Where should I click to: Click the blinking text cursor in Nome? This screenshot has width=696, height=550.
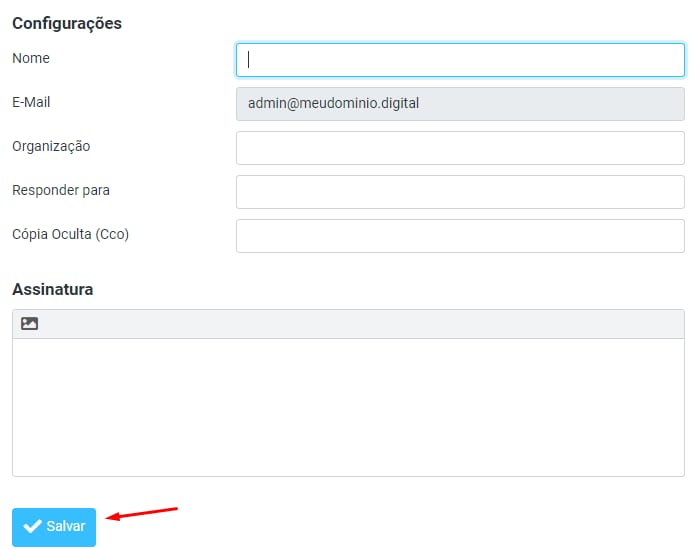(x=248, y=60)
